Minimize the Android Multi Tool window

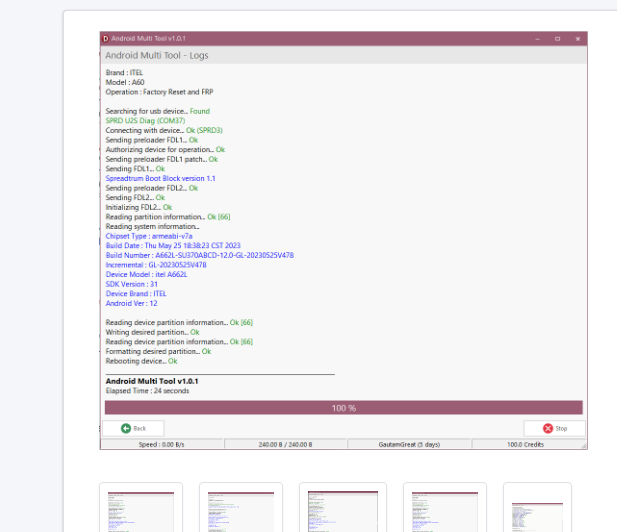point(538,39)
